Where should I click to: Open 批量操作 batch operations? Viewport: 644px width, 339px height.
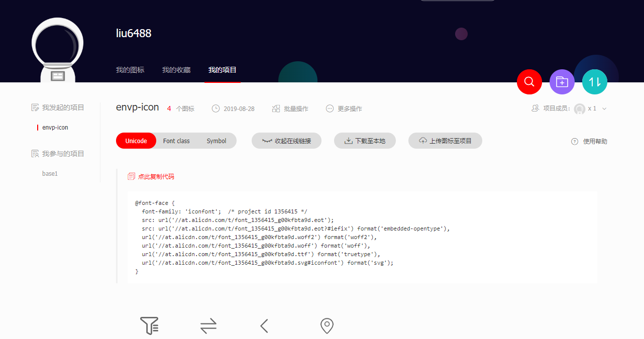pyautogui.click(x=296, y=108)
